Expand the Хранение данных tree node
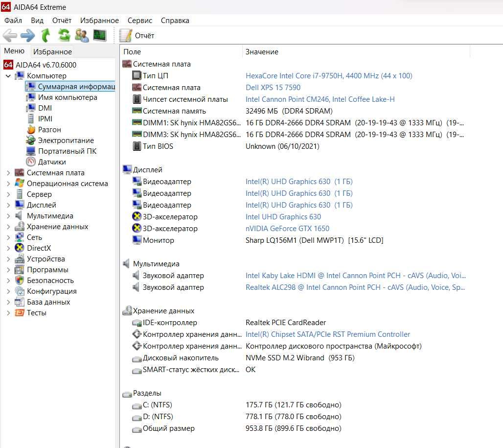The height and width of the screenshot is (448, 503). click(8, 227)
